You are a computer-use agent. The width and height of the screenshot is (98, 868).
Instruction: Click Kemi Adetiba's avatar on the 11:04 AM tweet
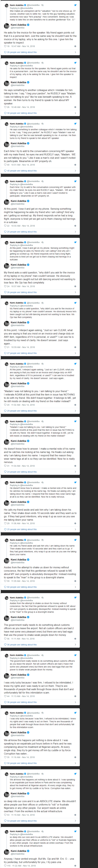(x=6, y=442)
